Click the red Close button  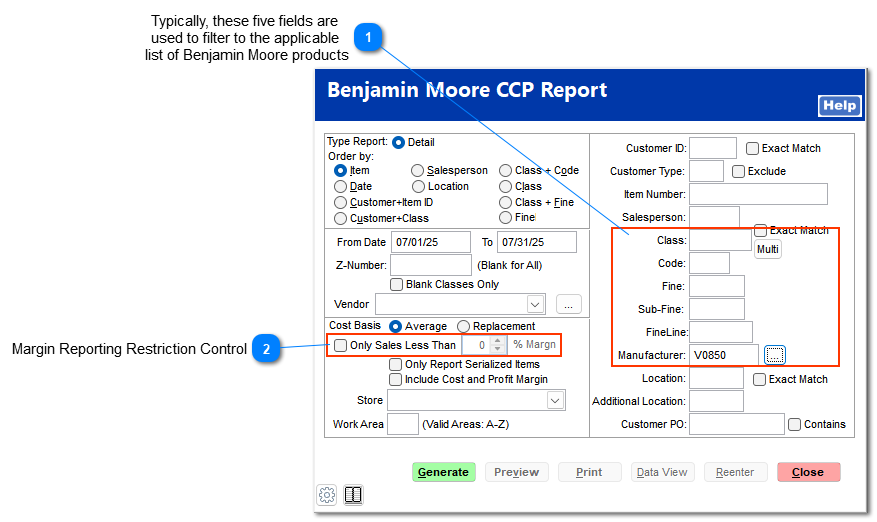[x=808, y=472]
